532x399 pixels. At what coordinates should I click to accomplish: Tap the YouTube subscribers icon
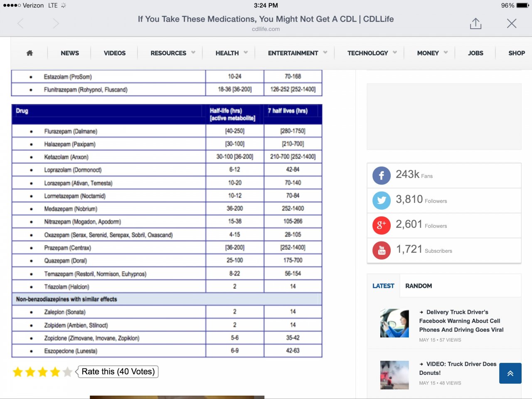[x=381, y=251]
